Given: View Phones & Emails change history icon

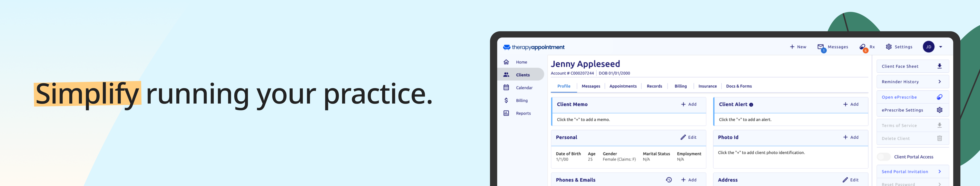Looking at the screenshot, I should [668, 180].
